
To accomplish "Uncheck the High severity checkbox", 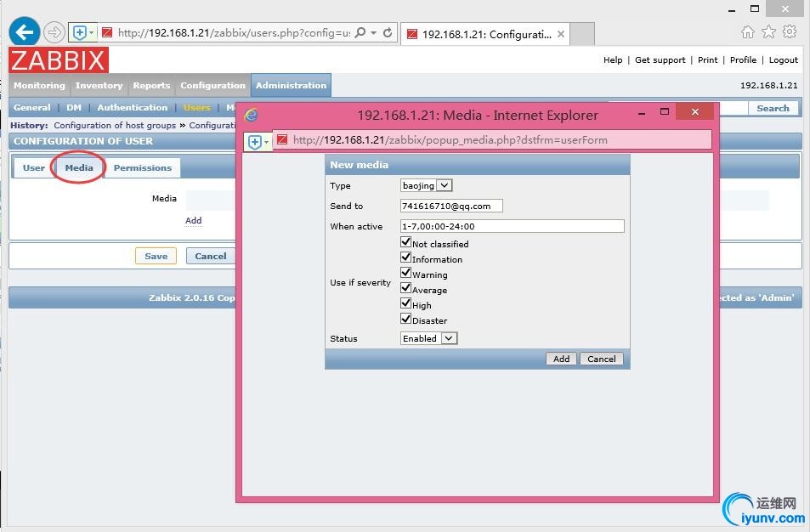I will (406, 303).
